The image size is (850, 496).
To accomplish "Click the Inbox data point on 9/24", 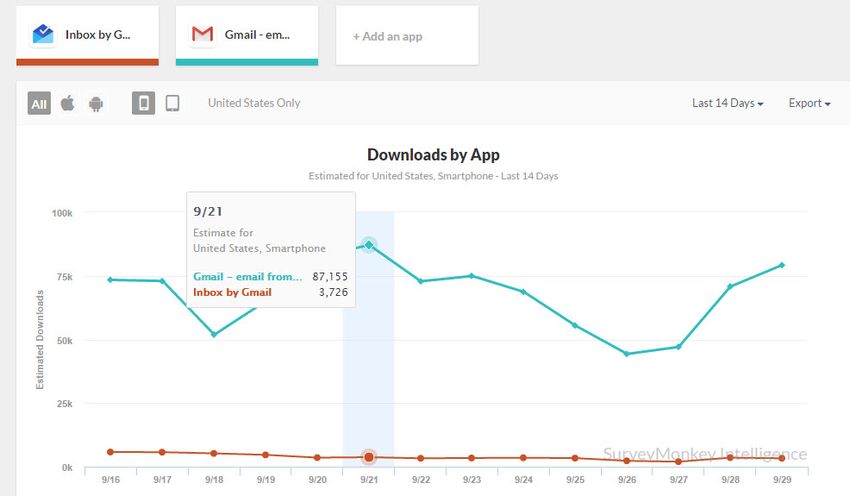I will 523,458.
